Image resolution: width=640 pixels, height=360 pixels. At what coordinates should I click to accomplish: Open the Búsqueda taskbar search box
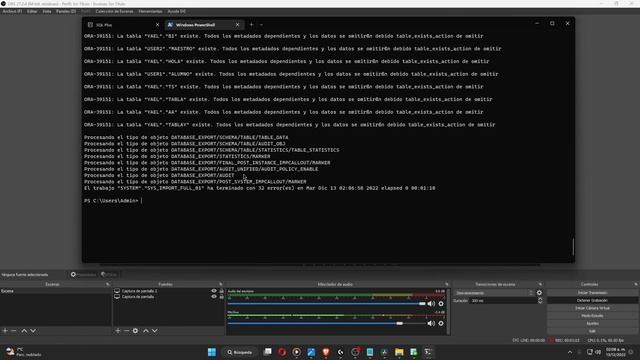pos(240,352)
